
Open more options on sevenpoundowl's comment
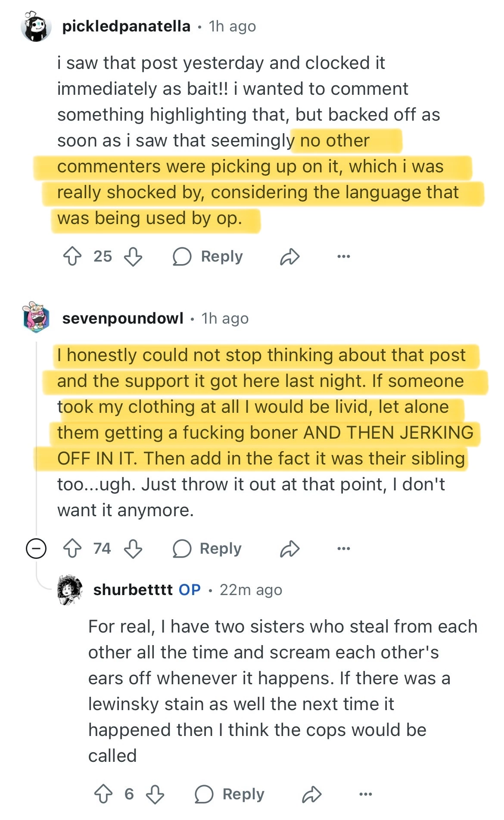click(x=343, y=549)
